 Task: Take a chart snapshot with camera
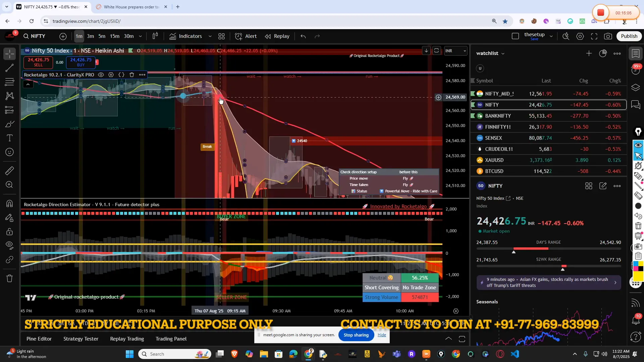(x=608, y=36)
